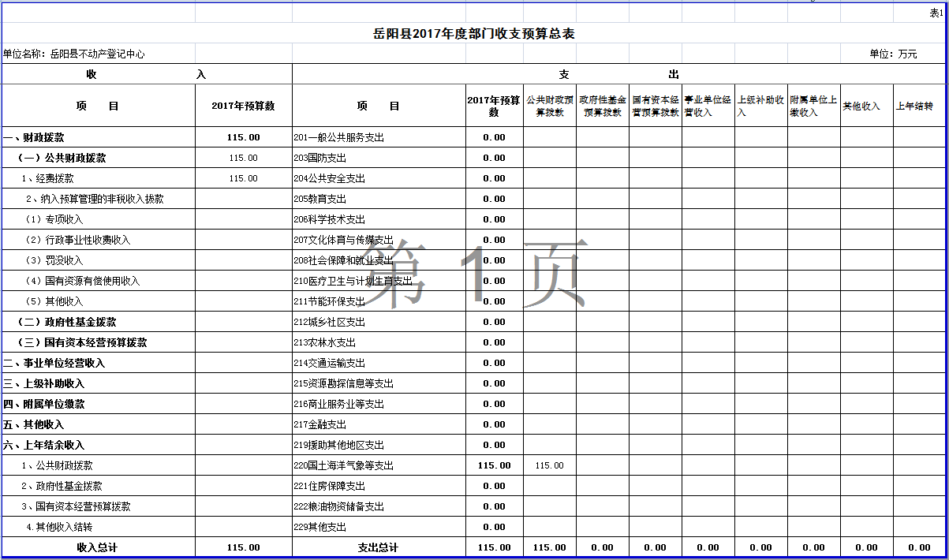This screenshot has height=560, width=949.
Task: Click the 附属单位上缴收入 column header
Action: click(x=813, y=106)
